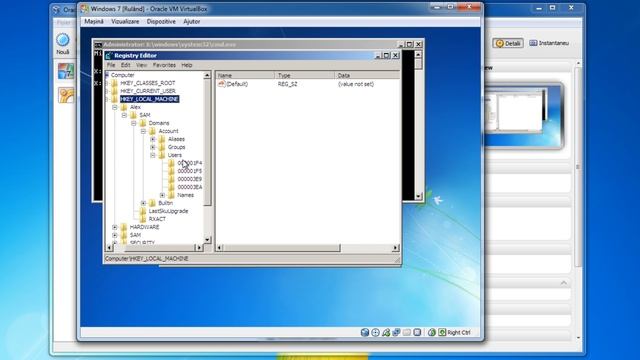The height and width of the screenshot is (360, 640).
Task: Click the Instantanee button
Action: 549,43
